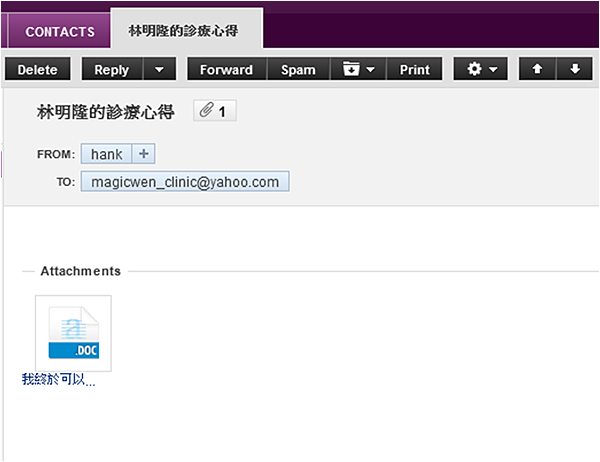Screen dimensions: 600x462
Task: Click the paperclip attachment count badge
Action: (215, 111)
